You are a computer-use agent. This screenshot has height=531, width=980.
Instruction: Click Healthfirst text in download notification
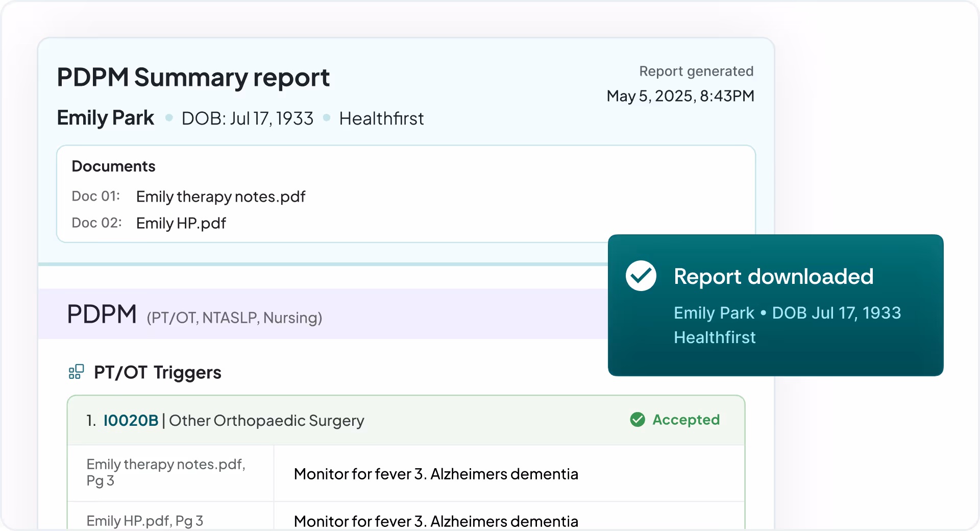pos(715,337)
